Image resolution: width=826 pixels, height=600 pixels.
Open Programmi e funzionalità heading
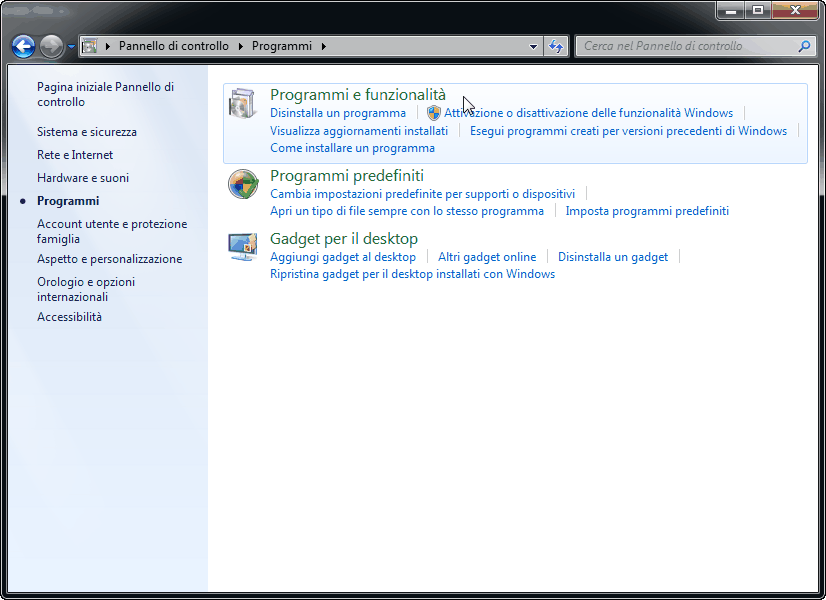point(358,95)
